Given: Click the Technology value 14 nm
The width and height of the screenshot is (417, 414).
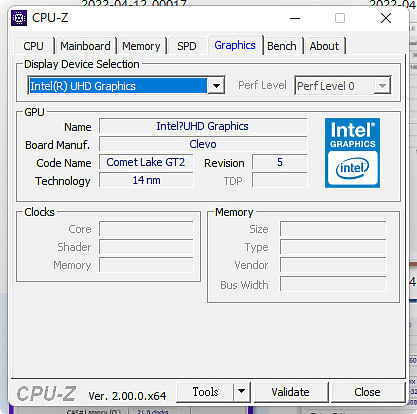Looking at the screenshot, I should (146, 180).
